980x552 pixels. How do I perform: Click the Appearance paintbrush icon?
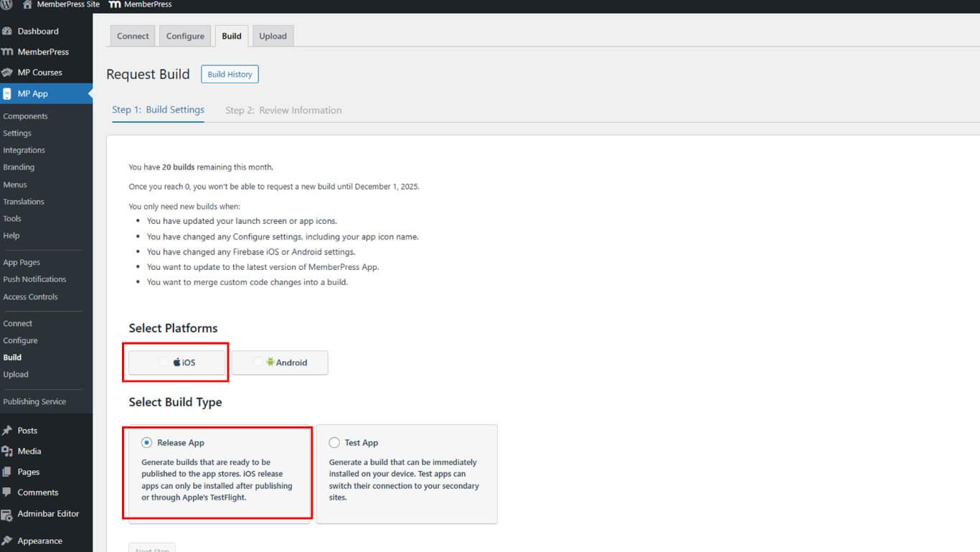click(7, 541)
